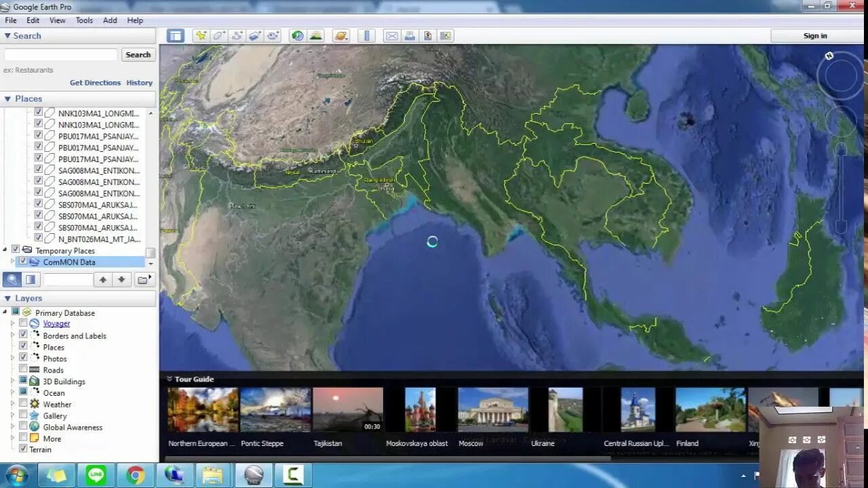868x488 pixels.
Task: Click the Google Earth taskbar icon
Action: (253, 476)
